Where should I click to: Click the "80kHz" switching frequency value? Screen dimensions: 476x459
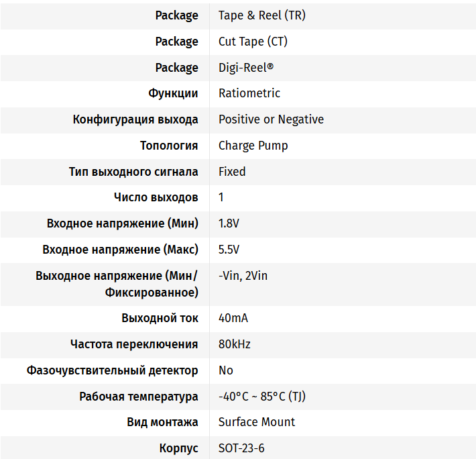click(235, 344)
